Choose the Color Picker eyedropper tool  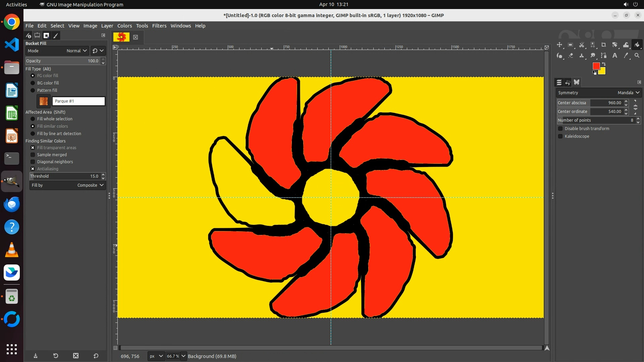(626, 56)
